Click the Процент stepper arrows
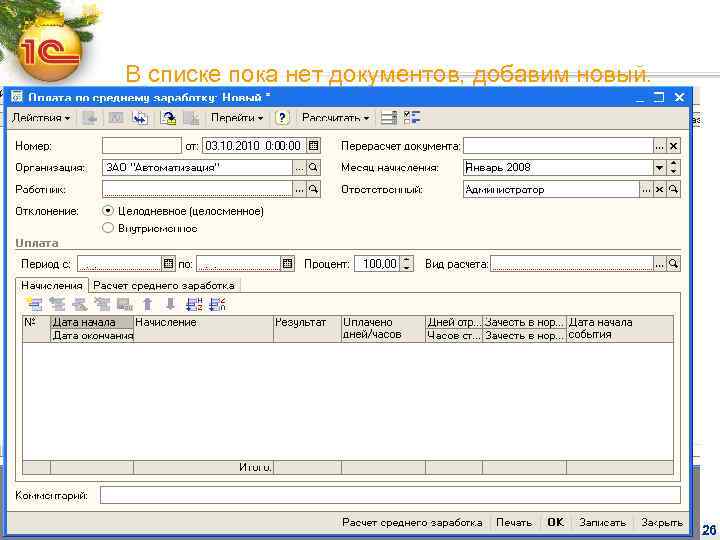Screen dimensions: 720x540 pos(406,264)
